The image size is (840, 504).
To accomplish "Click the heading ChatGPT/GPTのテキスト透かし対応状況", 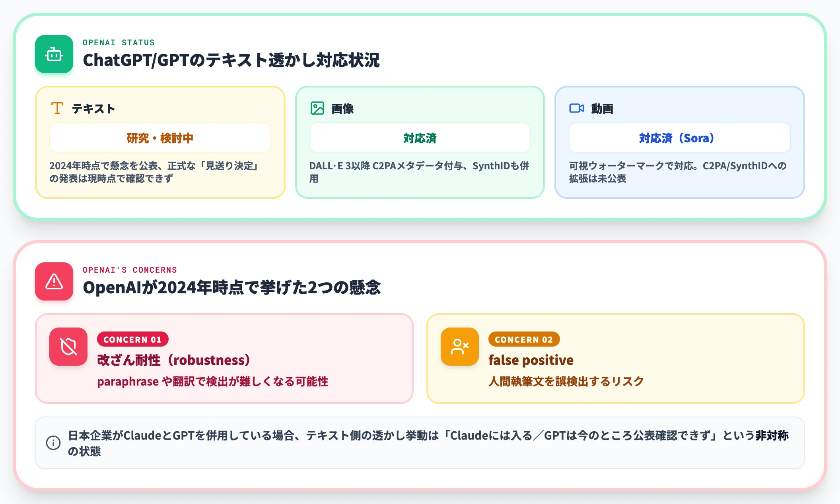I will pyautogui.click(x=231, y=60).
